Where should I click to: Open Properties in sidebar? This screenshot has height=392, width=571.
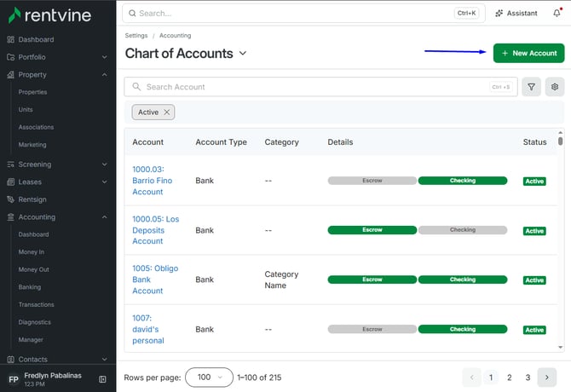click(x=32, y=92)
